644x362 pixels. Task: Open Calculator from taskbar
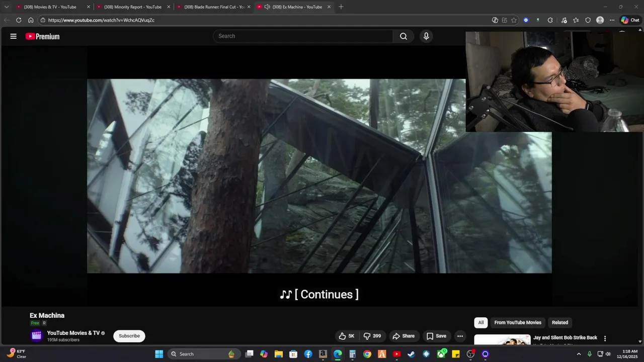352,354
